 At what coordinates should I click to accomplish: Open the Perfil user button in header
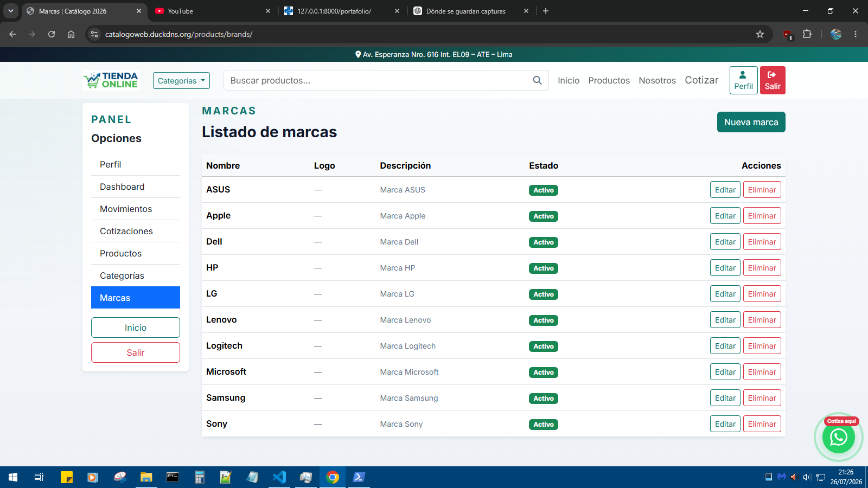pos(743,80)
